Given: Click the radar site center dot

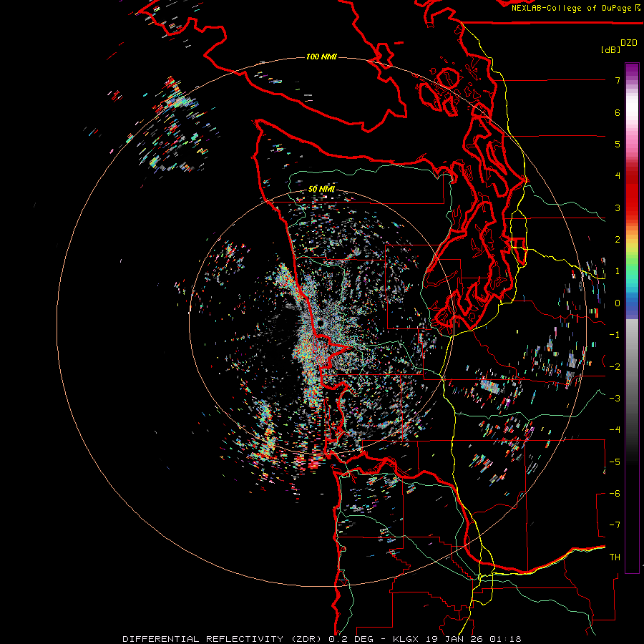Looking at the screenshot, I should coord(320,324).
